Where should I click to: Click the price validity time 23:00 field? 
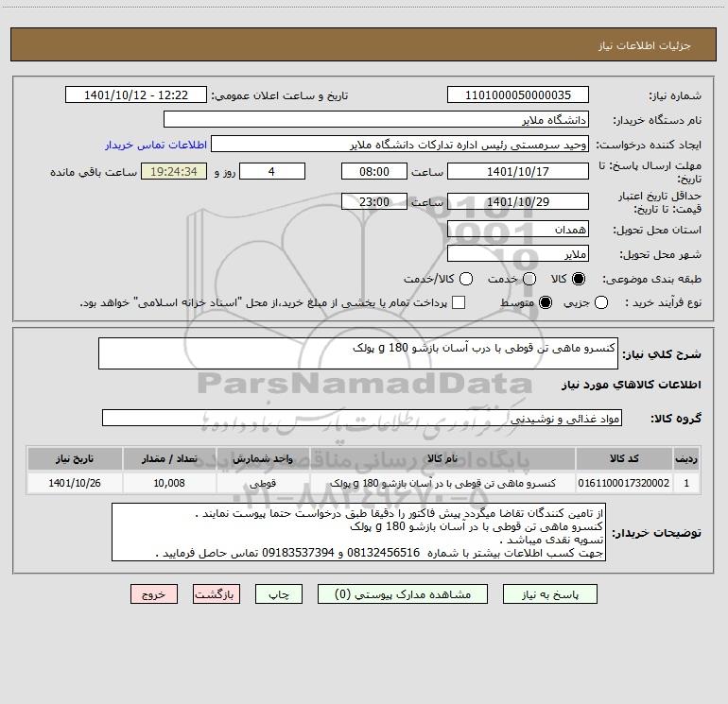click(374, 201)
